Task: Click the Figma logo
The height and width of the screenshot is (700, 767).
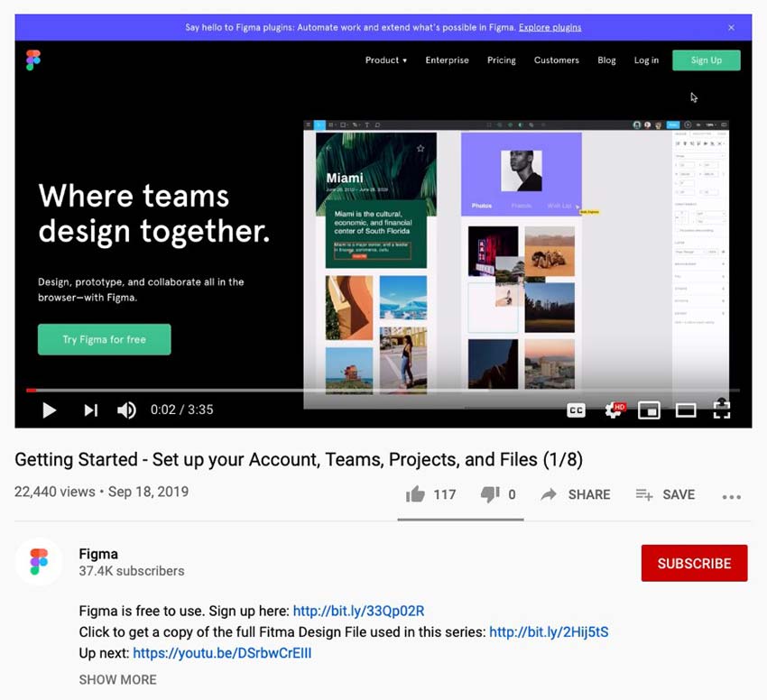Action: click(x=33, y=60)
